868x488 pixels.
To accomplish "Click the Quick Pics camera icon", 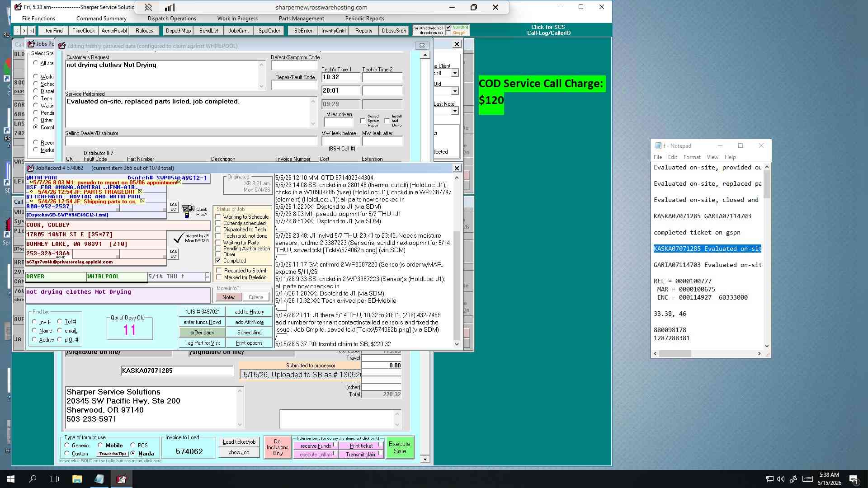I will pyautogui.click(x=187, y=211).
